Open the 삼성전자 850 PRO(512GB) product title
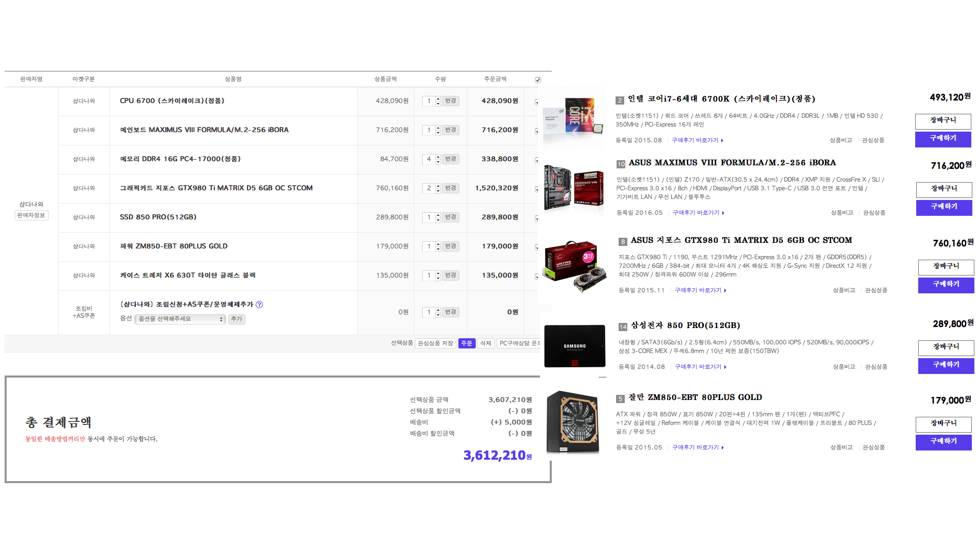 pyautogui.click(x=685, y=325)
